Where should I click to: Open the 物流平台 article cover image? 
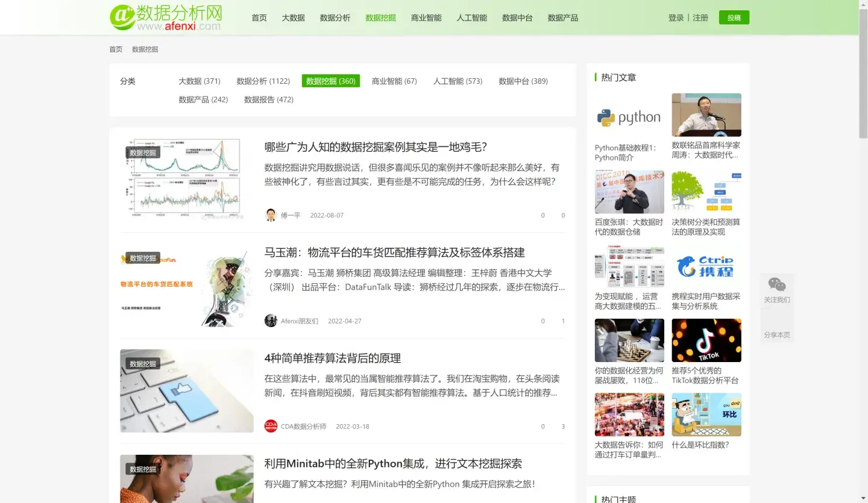[187, 286]
